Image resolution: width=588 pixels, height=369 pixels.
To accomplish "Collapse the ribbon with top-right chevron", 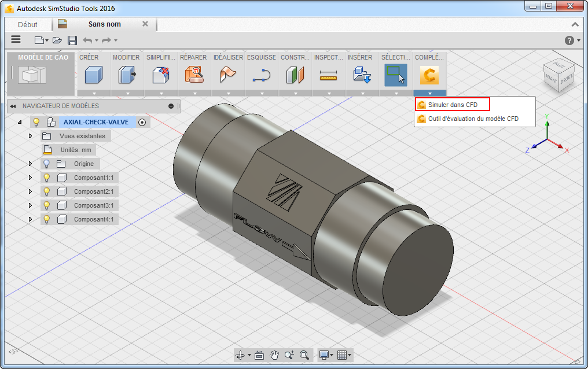I will click(575, 25).
